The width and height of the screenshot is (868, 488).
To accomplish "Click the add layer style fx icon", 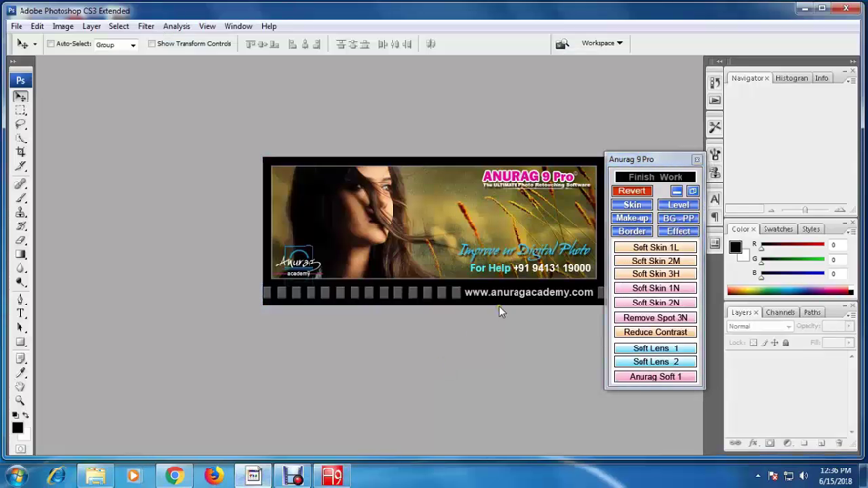I will (x=753, y=443).
